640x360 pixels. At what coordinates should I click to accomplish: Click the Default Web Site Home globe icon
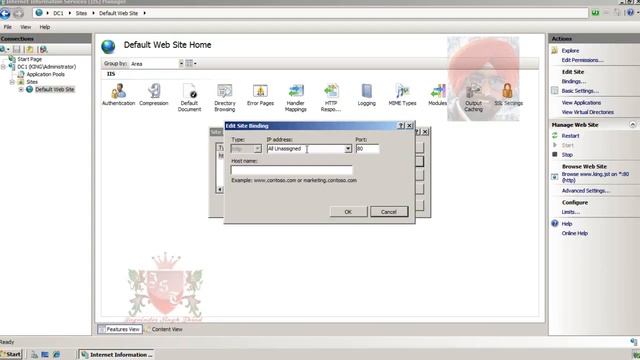tap(108, 47)
